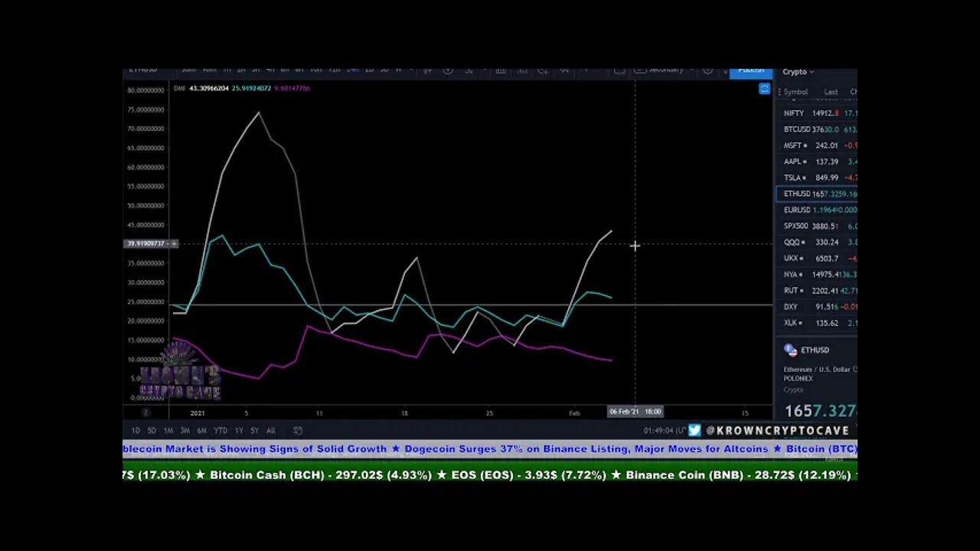
Task: Set the chart range to 1D
Action: (136, 431)
